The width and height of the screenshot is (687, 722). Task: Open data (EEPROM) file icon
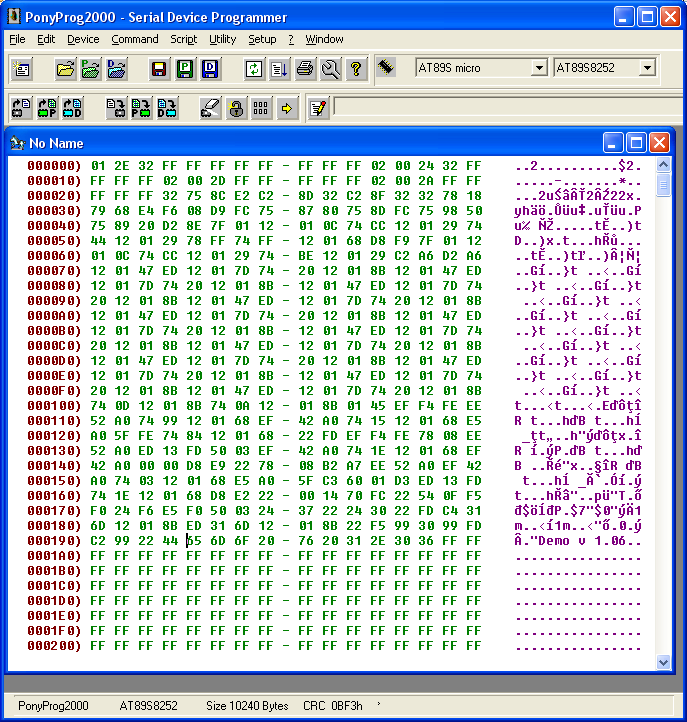[116, 69]
